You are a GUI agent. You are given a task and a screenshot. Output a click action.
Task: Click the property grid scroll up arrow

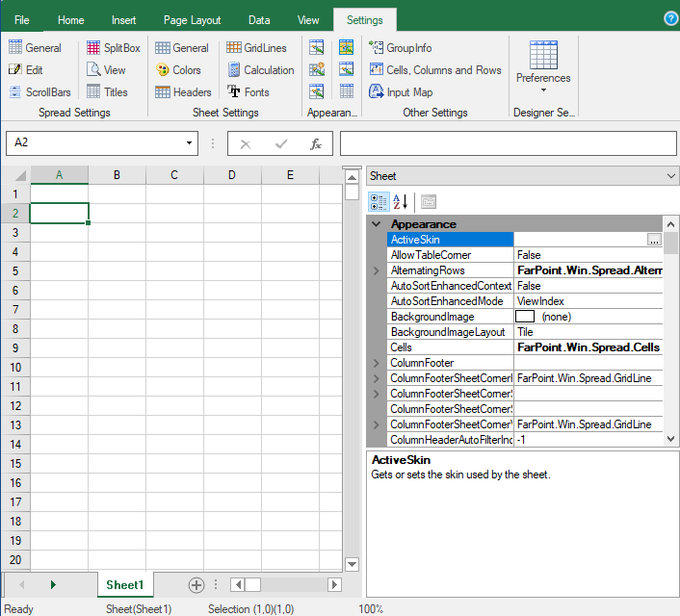671,224
